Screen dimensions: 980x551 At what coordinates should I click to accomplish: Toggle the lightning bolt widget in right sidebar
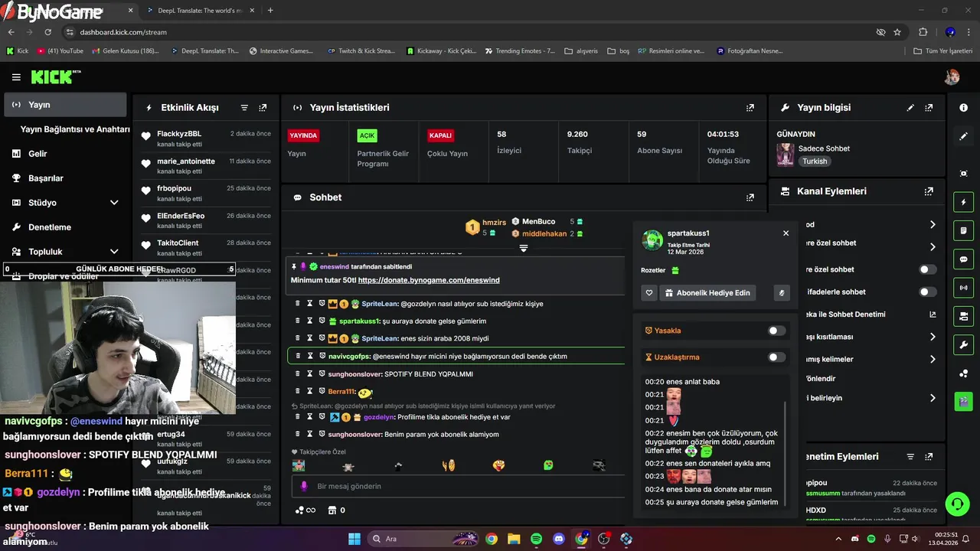point(963,203)
